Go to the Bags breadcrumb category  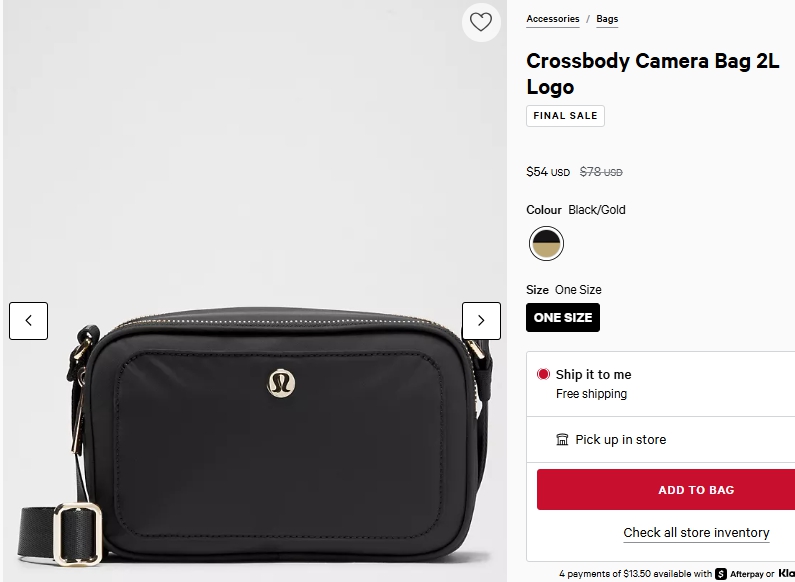(x=607, y=19)
